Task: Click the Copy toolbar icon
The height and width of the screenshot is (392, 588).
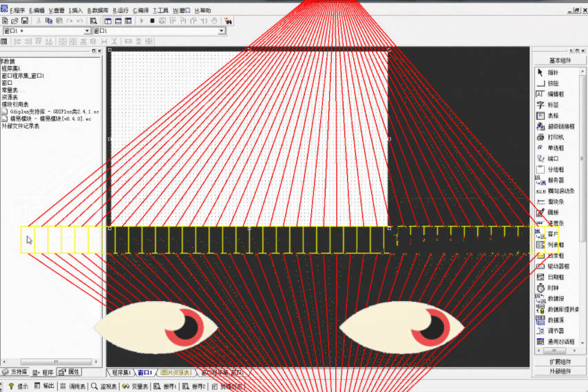Action: 49,21
